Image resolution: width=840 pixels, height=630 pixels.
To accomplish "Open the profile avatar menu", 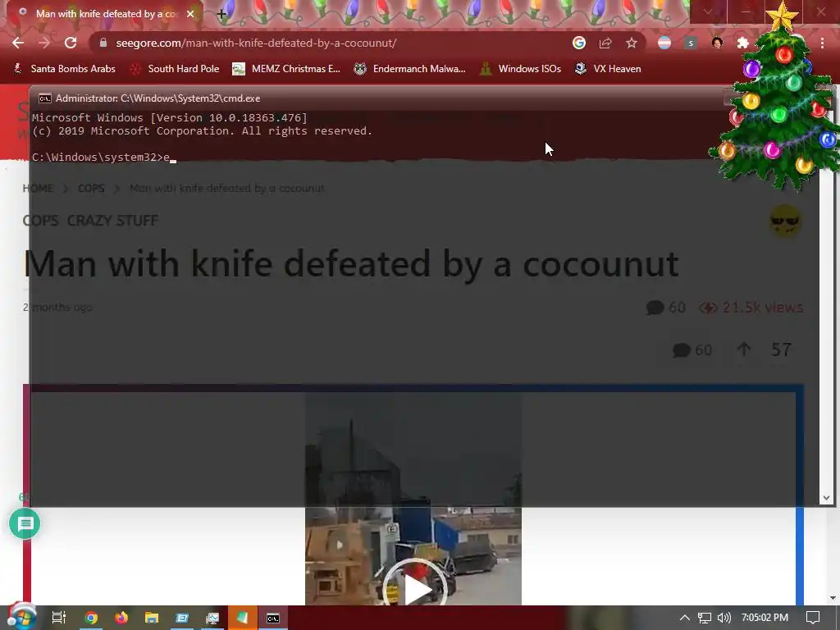I will (717, 43).
